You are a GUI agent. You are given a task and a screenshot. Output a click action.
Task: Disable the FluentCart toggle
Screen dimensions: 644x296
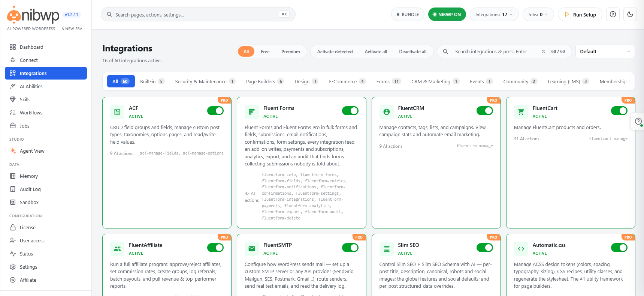(x=619, y=111)
